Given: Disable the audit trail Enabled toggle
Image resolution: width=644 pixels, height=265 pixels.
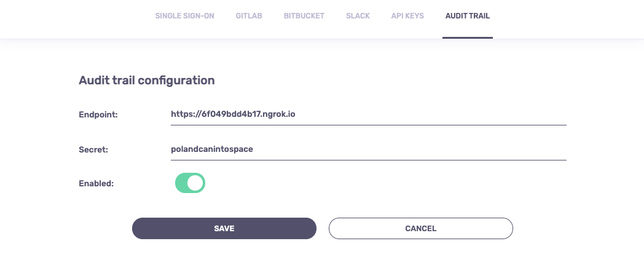Looking at the screenshot, I should tap(190, 183).
